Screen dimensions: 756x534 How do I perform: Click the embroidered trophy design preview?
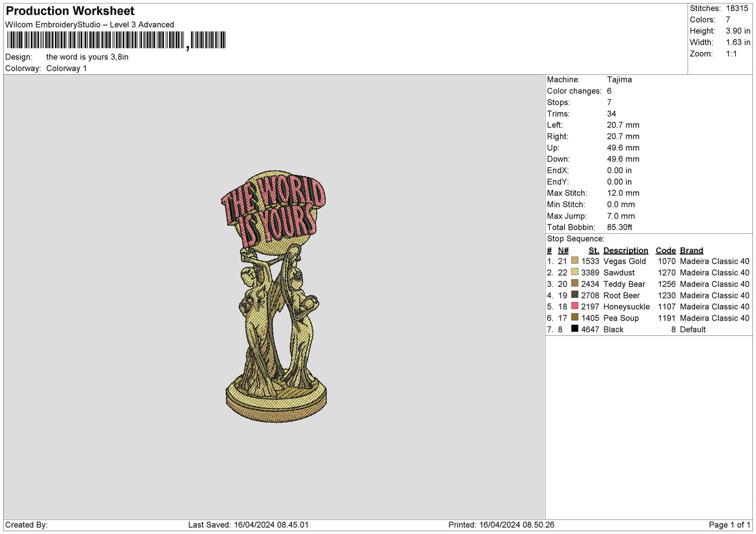click(x=275, y=297)
